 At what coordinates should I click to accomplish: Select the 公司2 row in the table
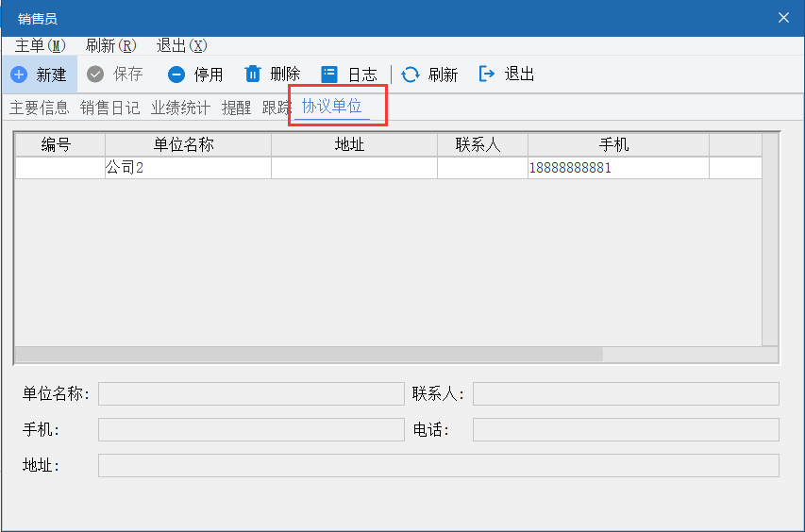point(187,168)
